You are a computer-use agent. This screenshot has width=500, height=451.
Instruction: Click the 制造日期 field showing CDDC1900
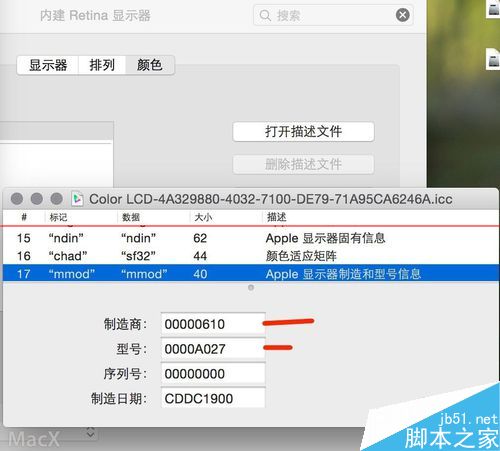[x=213, y=398]
